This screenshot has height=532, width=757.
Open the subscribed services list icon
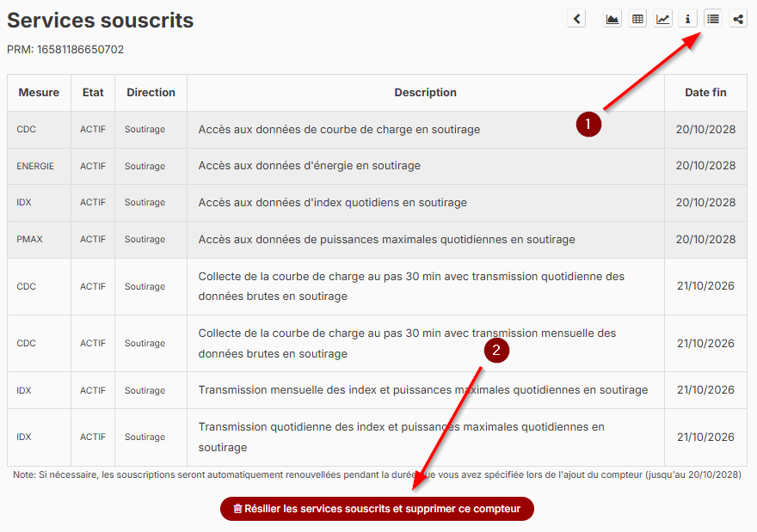[x=712, y=19]
